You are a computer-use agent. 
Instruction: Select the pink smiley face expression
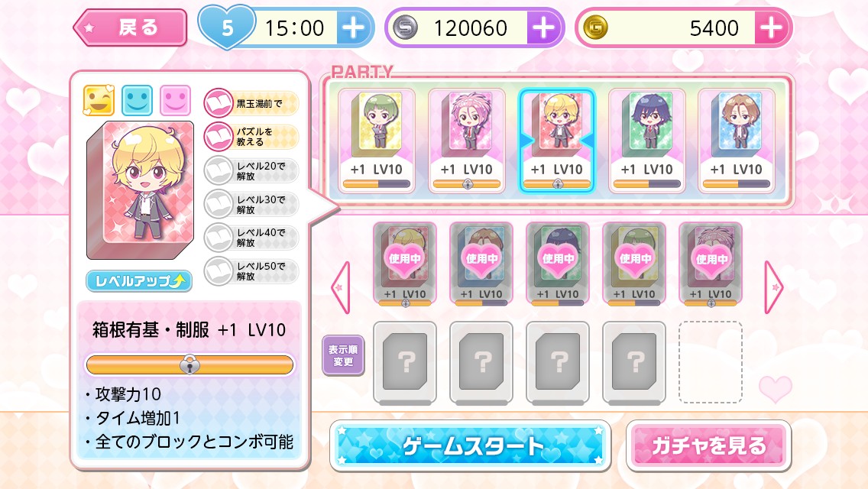pyautogui.click(x=175, y=100)
